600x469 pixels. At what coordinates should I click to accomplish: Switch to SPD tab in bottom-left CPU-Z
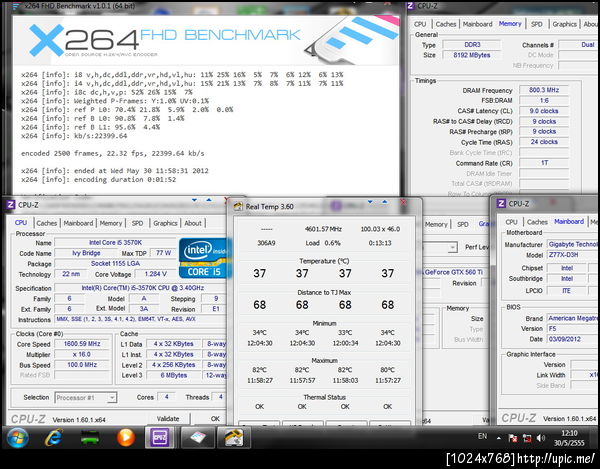coord(137,223)
